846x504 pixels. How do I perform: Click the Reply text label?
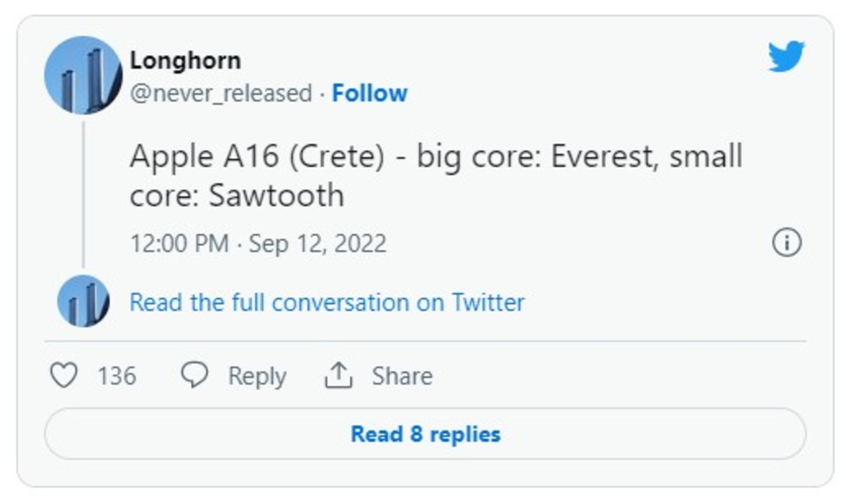coord(257,376)
